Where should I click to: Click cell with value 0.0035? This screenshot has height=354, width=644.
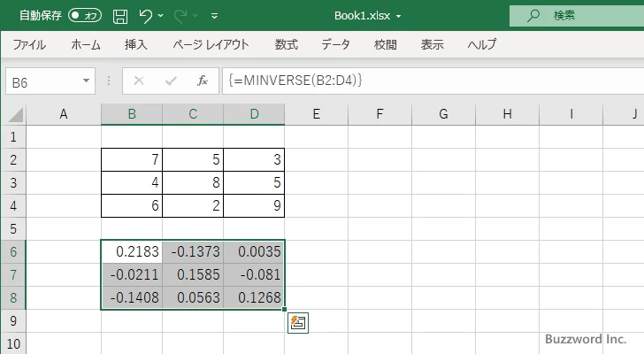point(254,251)
